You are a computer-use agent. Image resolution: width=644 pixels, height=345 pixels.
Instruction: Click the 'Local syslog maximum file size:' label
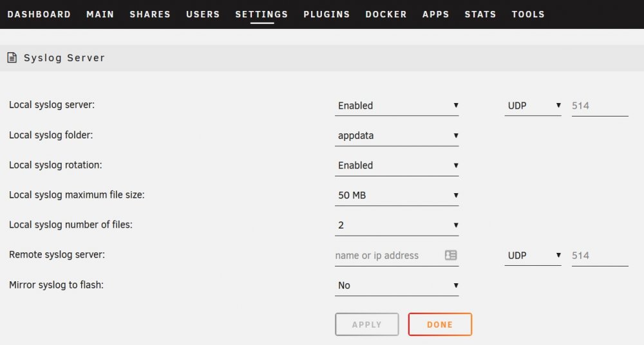point(77,195)
